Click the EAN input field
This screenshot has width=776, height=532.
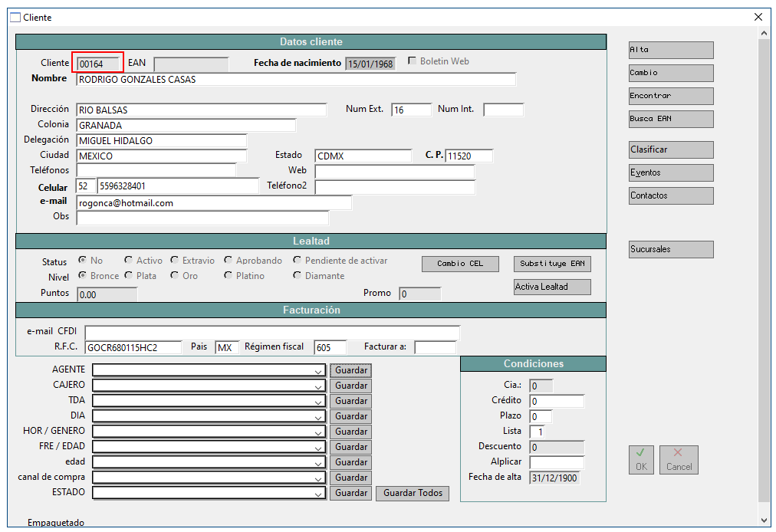(191, 64)
